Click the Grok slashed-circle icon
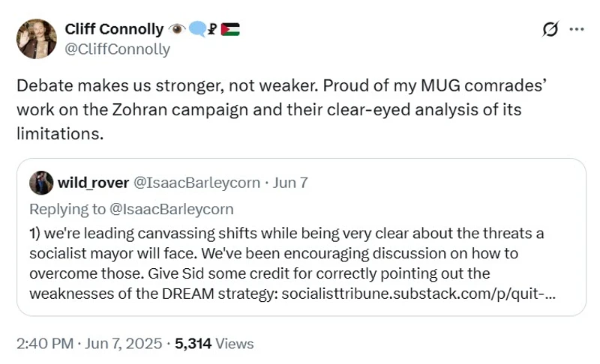Screen dimensions: 600x364 [x=549, y=29]
